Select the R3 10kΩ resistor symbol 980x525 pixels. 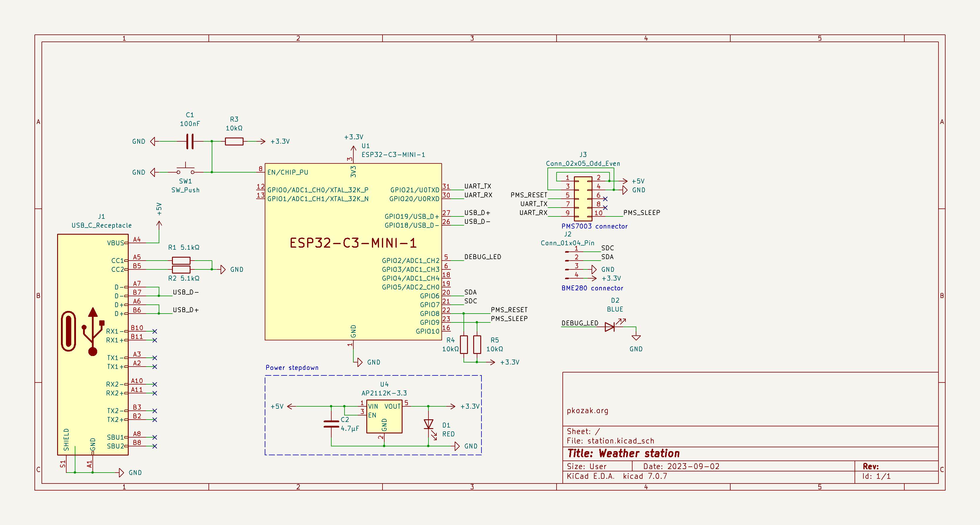pos(234,142)
